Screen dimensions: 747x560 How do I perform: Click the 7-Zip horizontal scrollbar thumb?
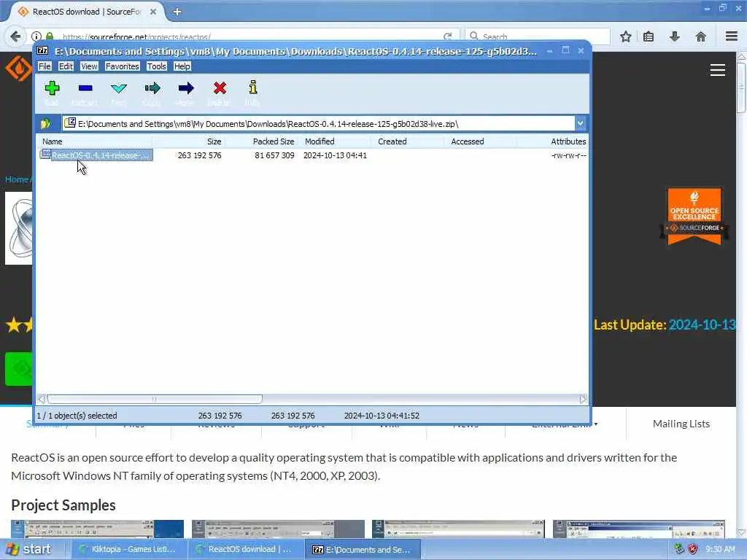155,399
